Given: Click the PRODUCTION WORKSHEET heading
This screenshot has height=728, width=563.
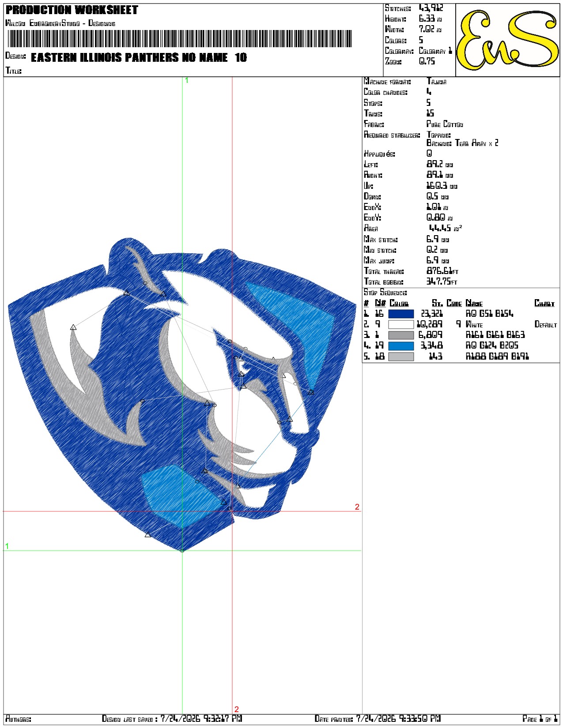Looking at the screenshot, I should pyautogui.click(x=72, y=10).
